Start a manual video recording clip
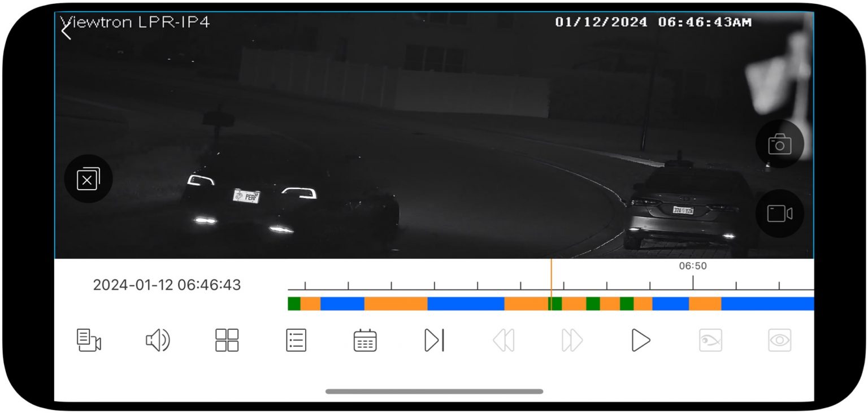Screen dimensions: 868x414 coord(779,213)
